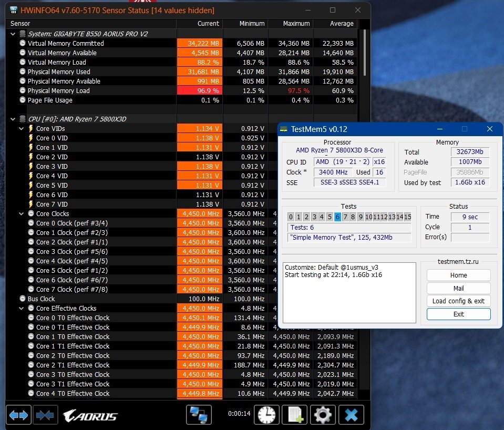Close sensors with blue X icon

[351, 415]
